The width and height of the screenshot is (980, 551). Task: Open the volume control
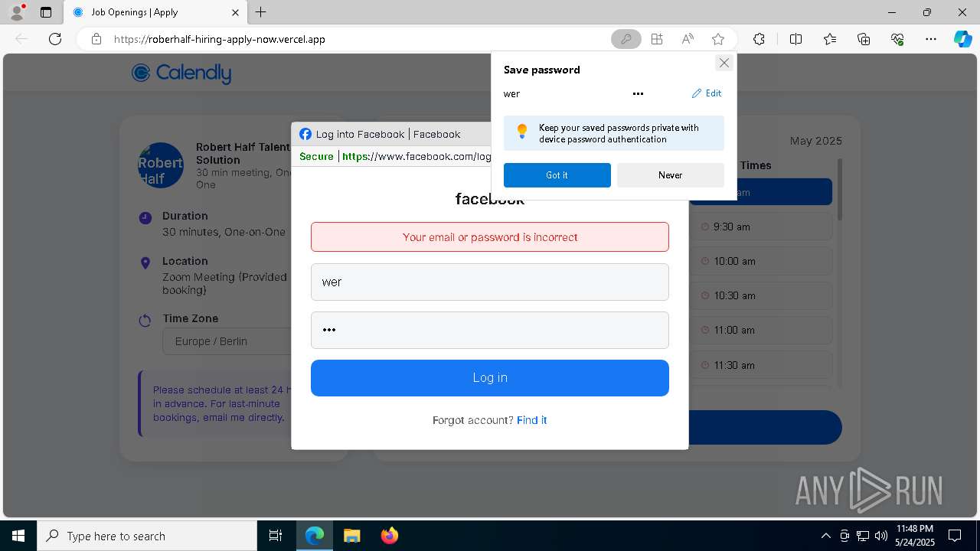tap(881, 536)
